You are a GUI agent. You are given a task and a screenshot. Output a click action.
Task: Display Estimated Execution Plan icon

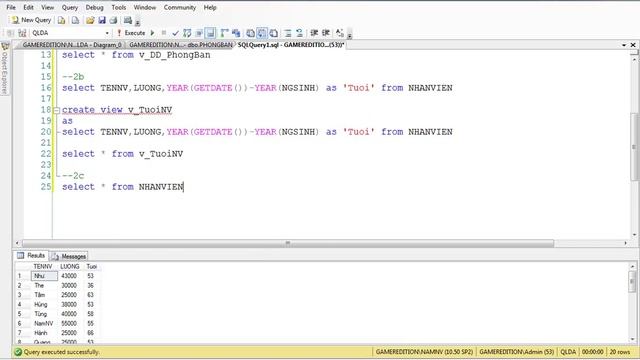[x=187, y=33]
